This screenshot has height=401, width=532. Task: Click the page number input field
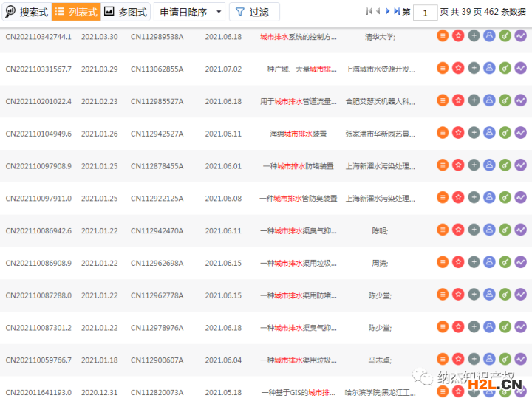click(x=425, y=12)
